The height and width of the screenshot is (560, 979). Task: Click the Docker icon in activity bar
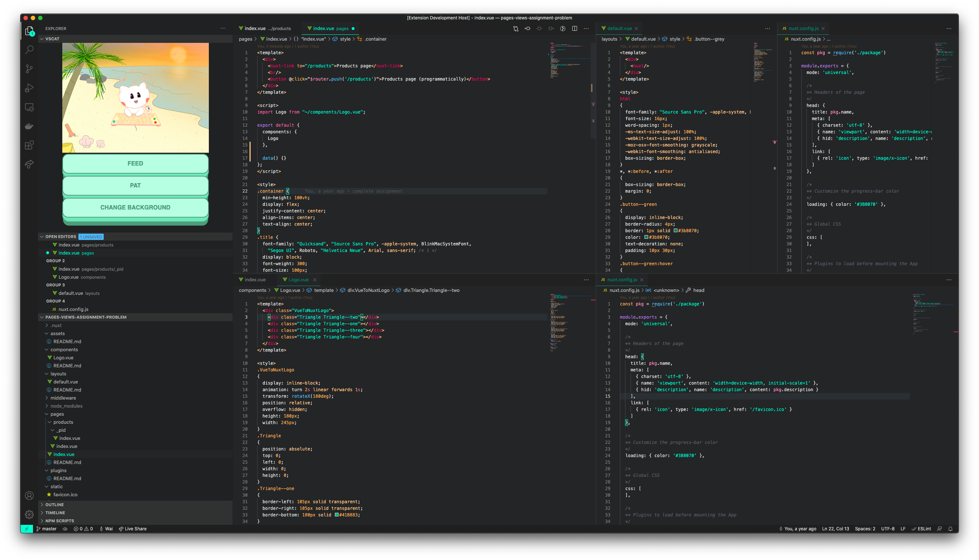click(x=29, y=126)
